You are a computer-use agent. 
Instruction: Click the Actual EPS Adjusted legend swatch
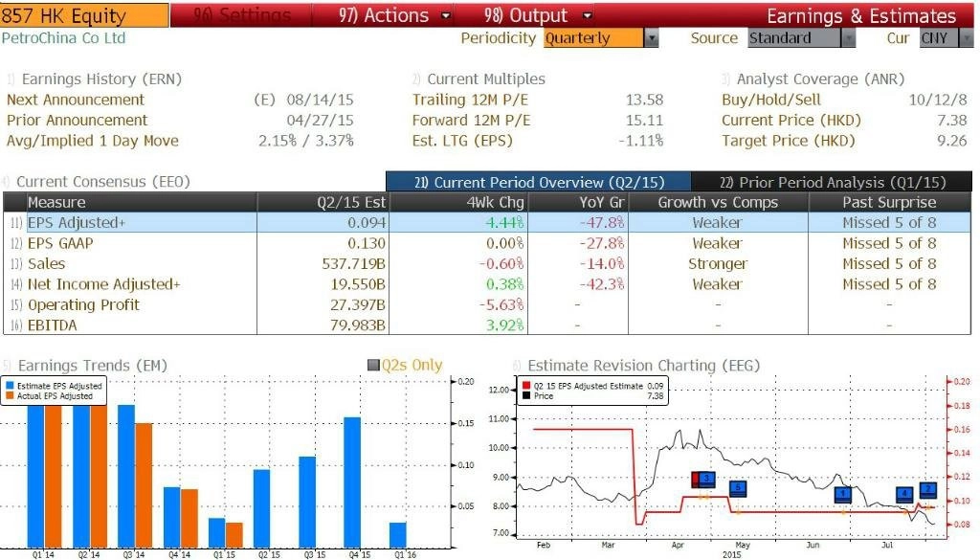click(x=10, y=396)
